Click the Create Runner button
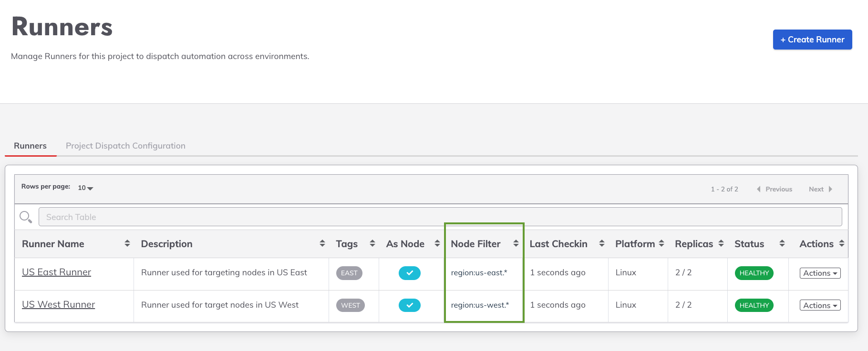This screenshot has height=351, width=868. coord(812,40)
